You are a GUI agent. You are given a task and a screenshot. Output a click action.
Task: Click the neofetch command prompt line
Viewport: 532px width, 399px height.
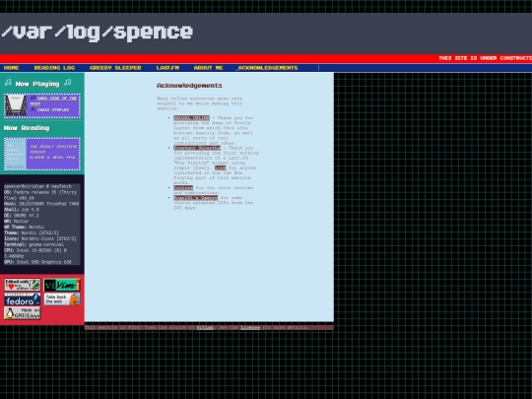tap(37, 186)
